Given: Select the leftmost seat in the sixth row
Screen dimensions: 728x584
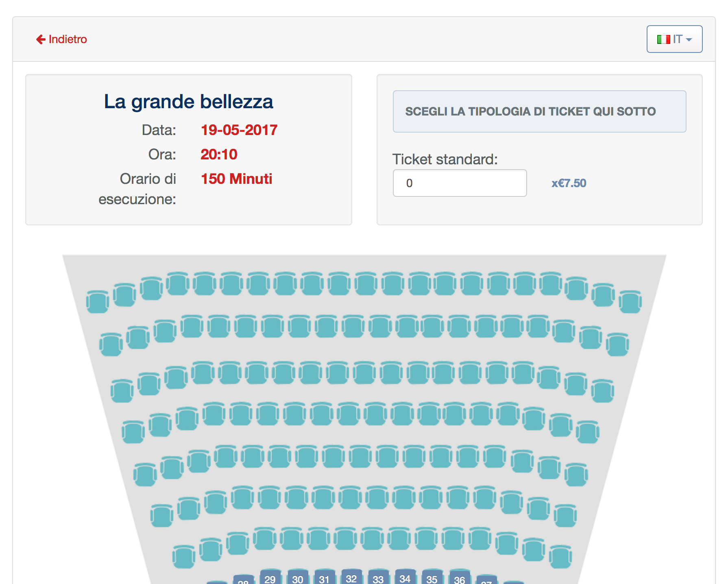Looking at the screenshot, I should [x=161, y=516].
